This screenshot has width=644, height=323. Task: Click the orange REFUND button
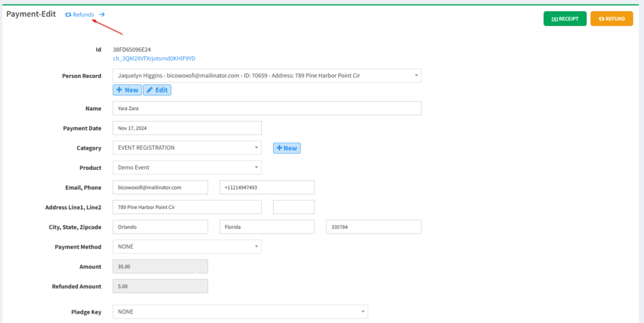611,19
